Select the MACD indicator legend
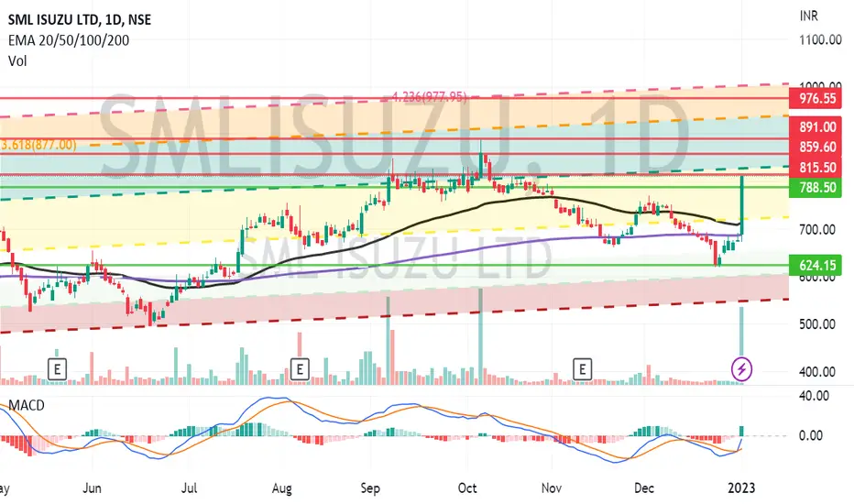This screenshot has height=504, width=854. 27,405
